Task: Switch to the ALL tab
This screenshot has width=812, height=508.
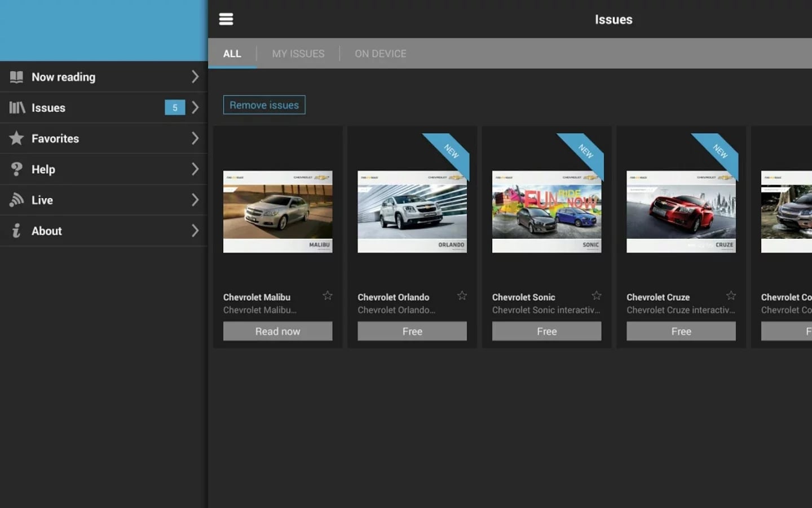Action: 232,54
